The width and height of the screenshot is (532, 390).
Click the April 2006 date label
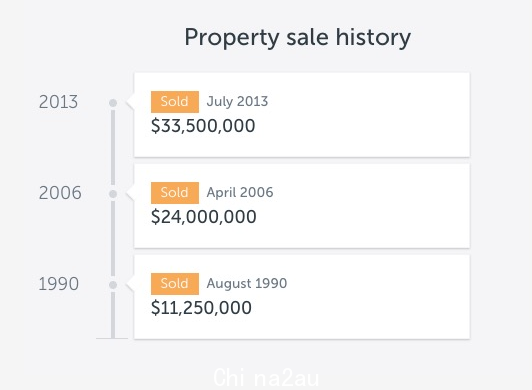point(240,192)
